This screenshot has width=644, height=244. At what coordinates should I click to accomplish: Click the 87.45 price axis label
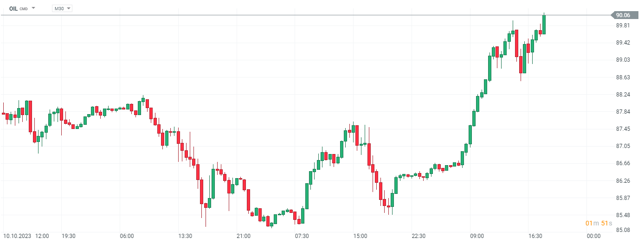[623, 129]
